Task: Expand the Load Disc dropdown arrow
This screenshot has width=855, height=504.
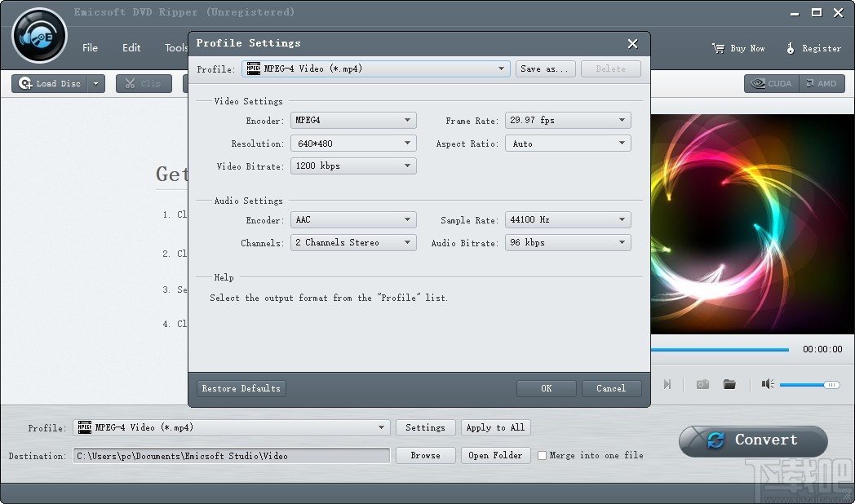Action: [95, 83]
